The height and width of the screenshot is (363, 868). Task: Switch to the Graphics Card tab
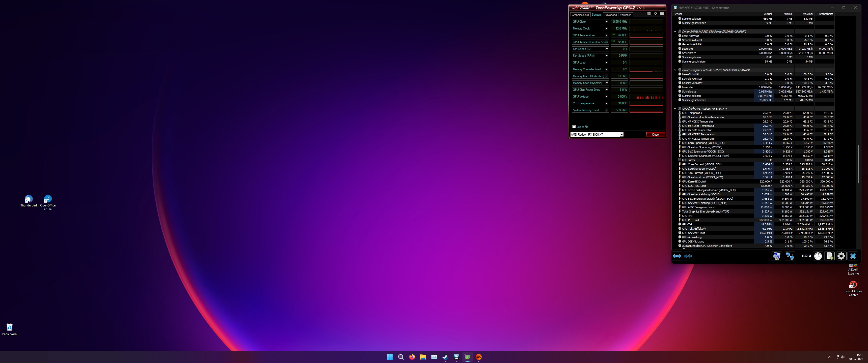580,14
